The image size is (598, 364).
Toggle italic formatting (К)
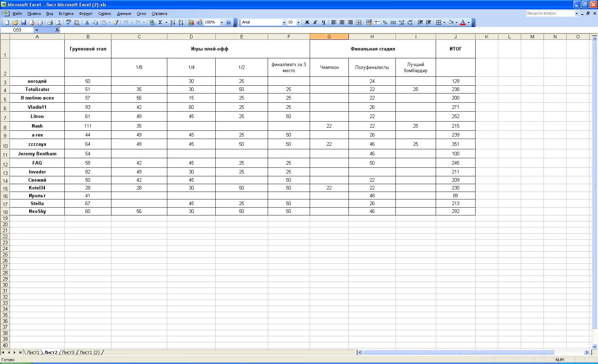[315, 22]
